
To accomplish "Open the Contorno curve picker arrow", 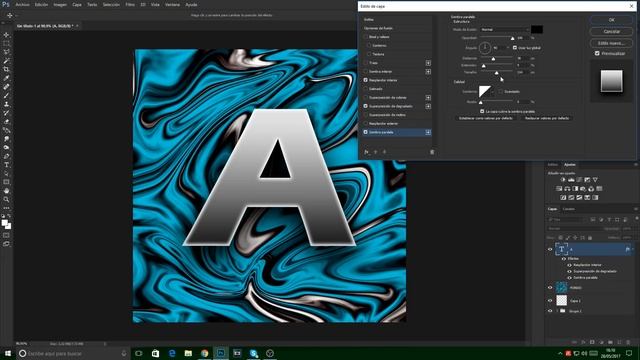I will point(493,92).
